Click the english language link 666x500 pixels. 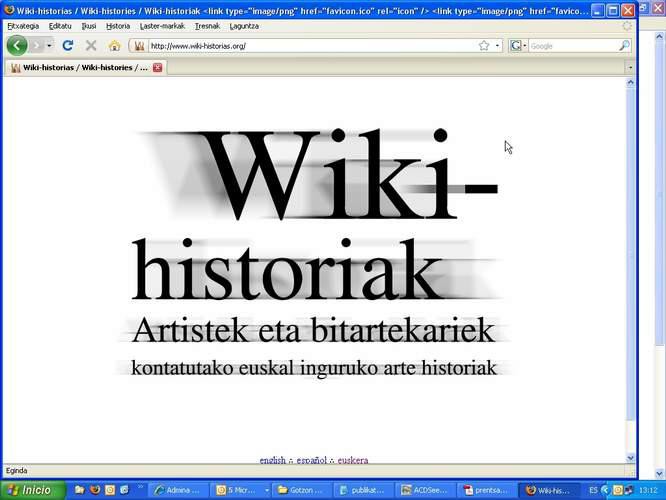point(273,460)
